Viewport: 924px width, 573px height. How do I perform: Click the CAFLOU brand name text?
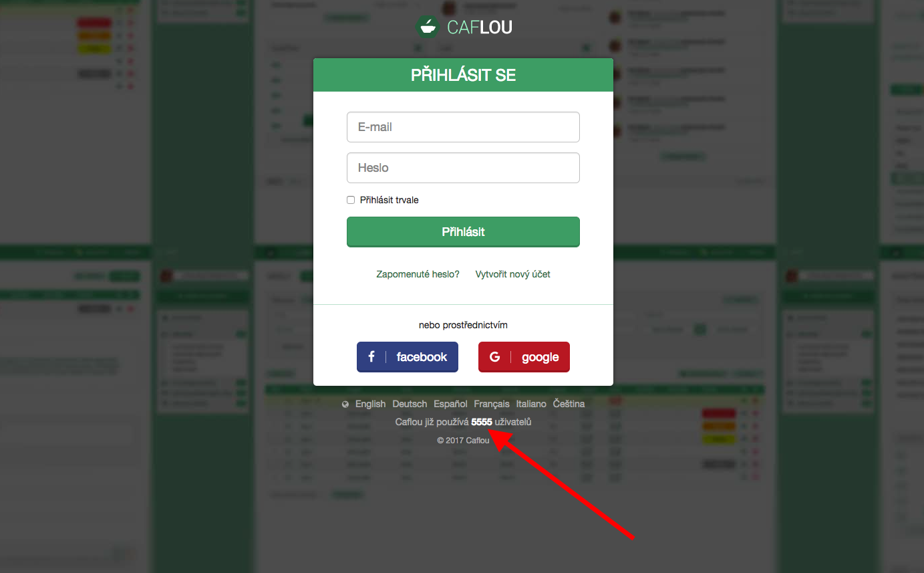[480, 27]
